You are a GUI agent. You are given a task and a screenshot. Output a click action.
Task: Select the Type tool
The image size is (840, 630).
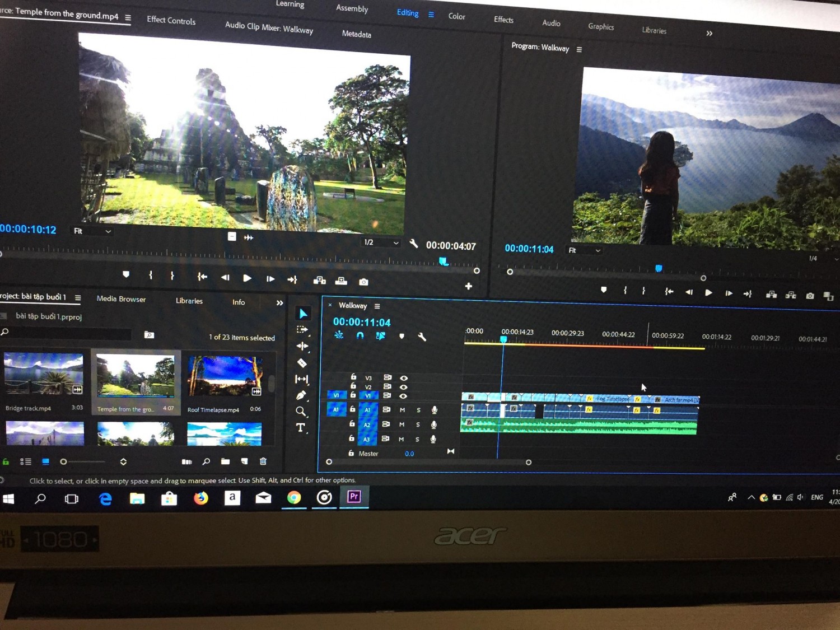tap(301, 428)
